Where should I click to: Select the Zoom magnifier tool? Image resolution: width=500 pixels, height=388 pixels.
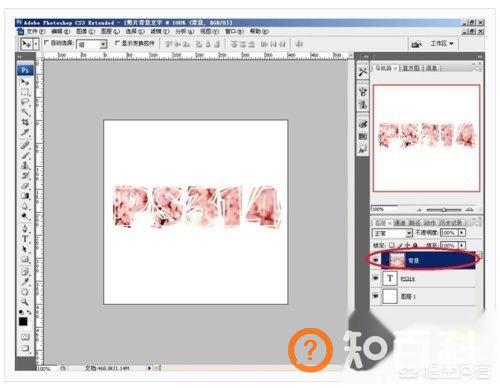(25, 302)
